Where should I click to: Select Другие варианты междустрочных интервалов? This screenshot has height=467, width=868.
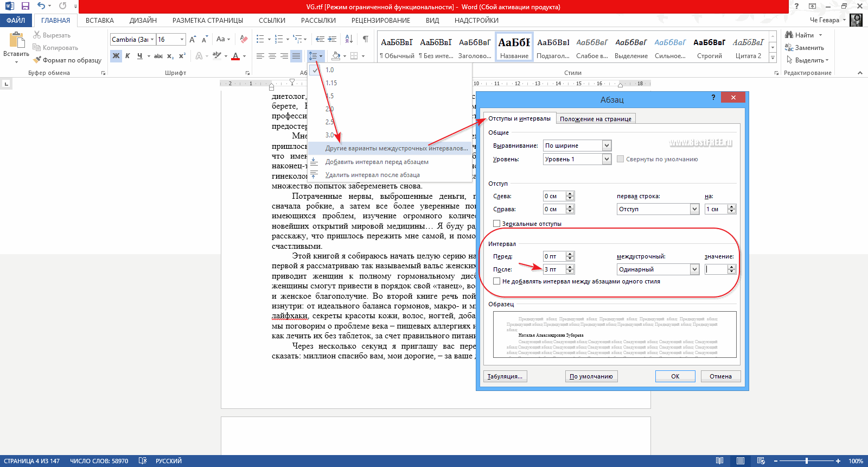pyautogui.click(x=390, y=148)
